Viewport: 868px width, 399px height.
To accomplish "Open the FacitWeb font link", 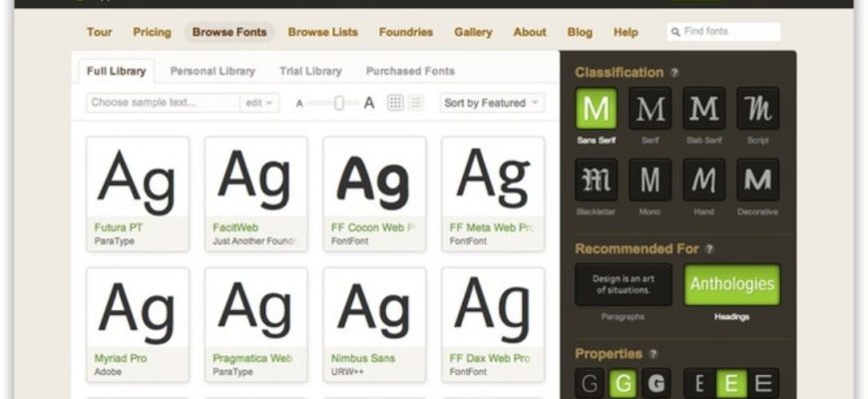I will tap(235, 227).
